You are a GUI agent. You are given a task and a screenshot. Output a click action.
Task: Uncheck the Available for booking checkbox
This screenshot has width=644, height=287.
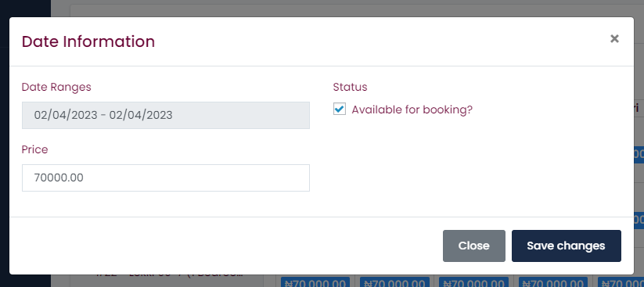(340, 109)
